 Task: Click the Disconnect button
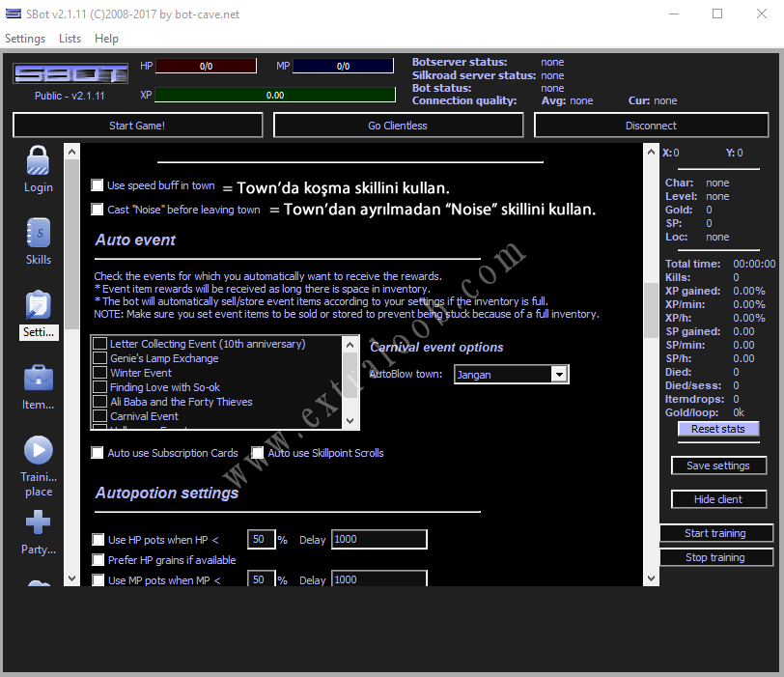(651, 125)
